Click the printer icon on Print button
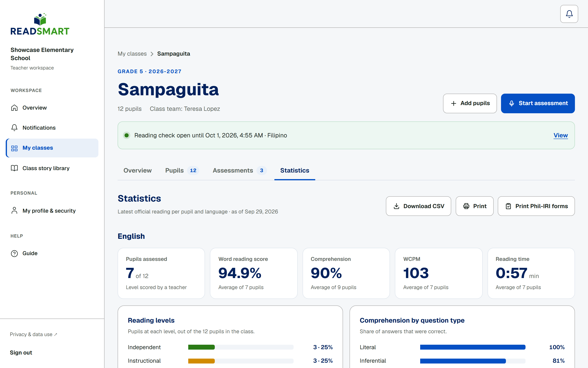This screenshot has height=368, width=588. tap(466, 206)
